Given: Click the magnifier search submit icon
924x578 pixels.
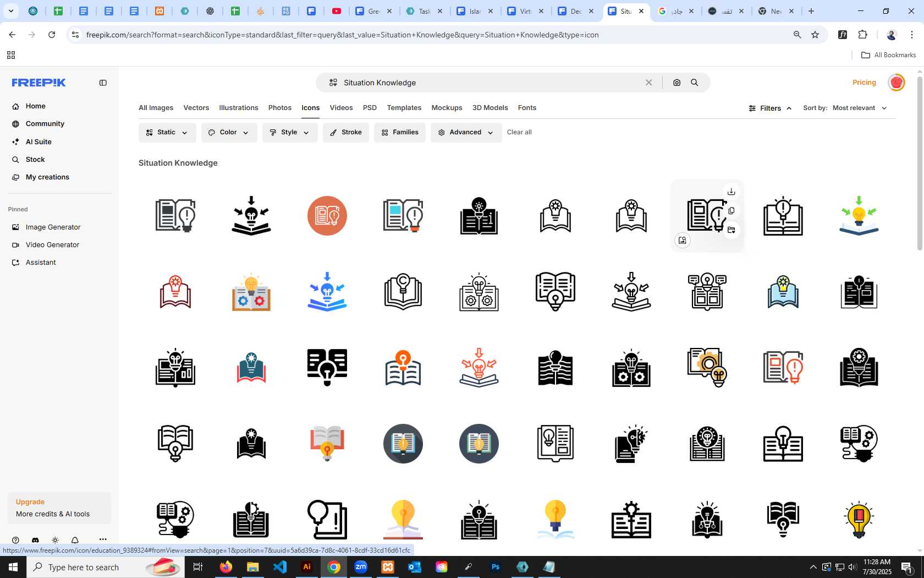Looking at the screenshot, I should click(695, 83).
